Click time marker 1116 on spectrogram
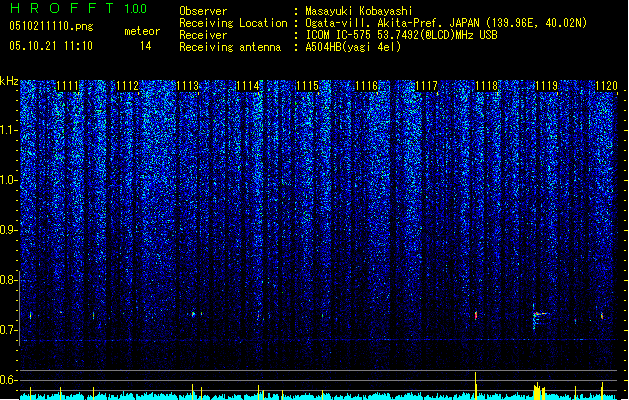This screenshot has width=629, height=400. click(x=367, y=86)
